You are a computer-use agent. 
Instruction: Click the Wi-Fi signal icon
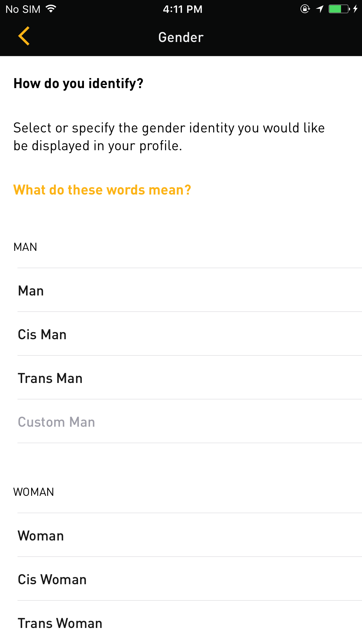click(x=51, y=9)
